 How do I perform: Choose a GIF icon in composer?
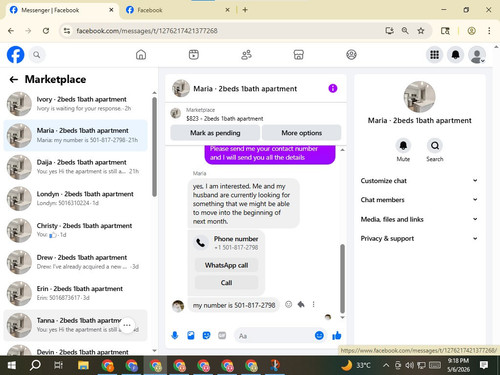point(222,335)
